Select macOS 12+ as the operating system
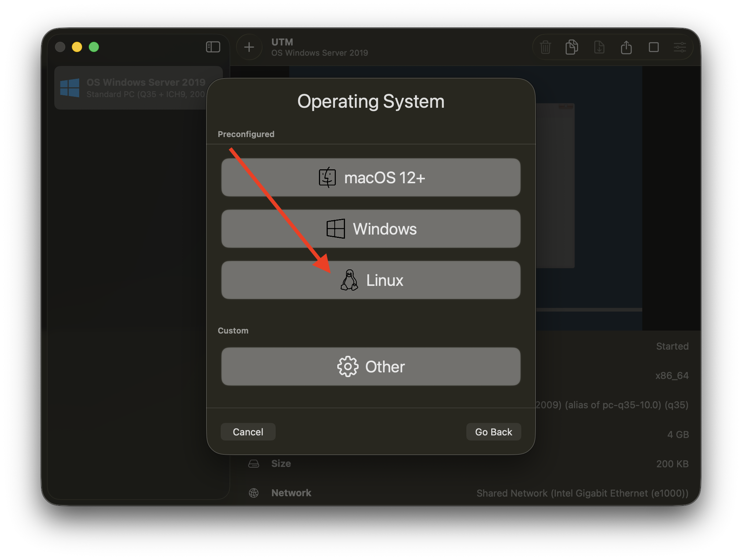Viewport: 742px width, 560px height. [371, 177]
